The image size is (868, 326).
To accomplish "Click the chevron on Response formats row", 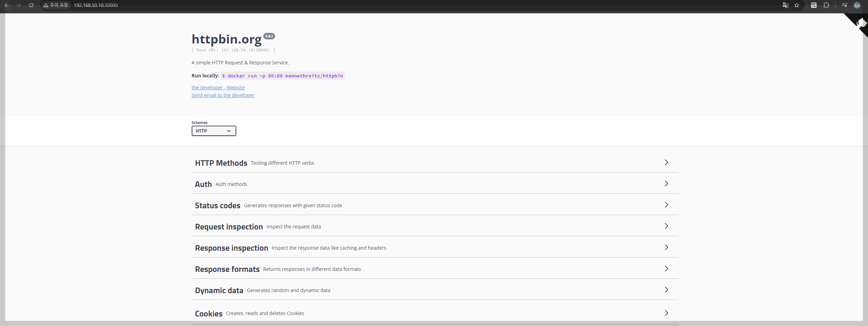I will coord(666,268).
